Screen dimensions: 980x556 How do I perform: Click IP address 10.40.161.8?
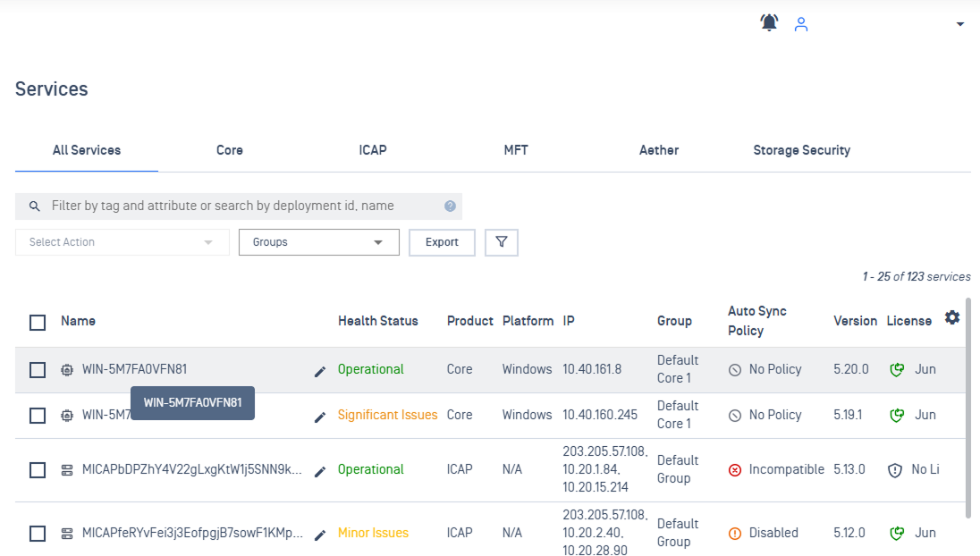(592, 369)
